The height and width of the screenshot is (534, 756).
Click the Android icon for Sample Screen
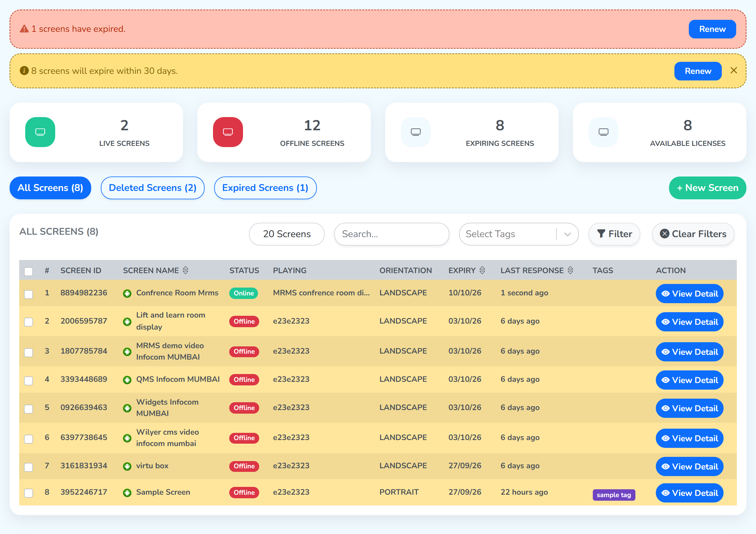click(127, 493)
